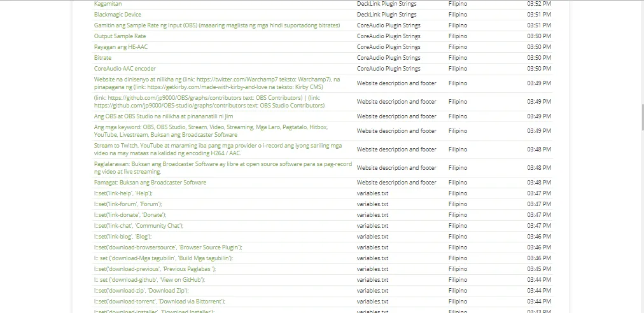Open the l::set('link-forum', 'Forum') string
Image resolution: width=644 pixels, height=313 pixels.
coord(128,204)
